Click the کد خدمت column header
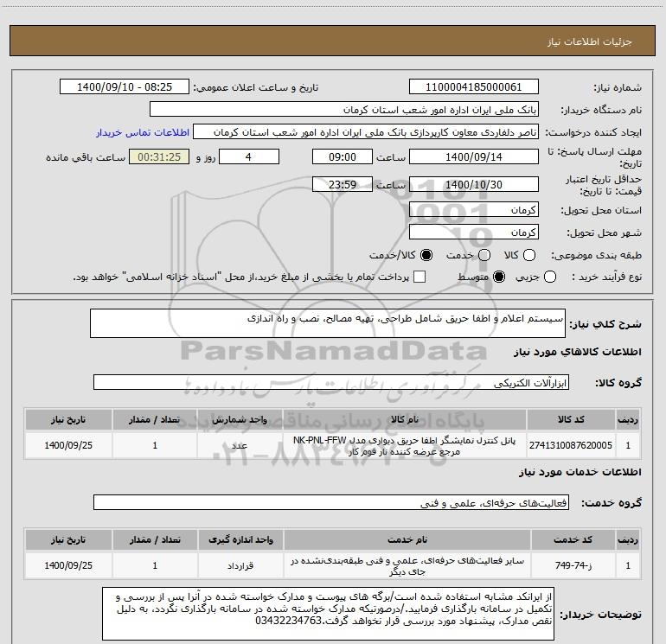This screenshot has width=666, height=644. [x=573, y=540]
